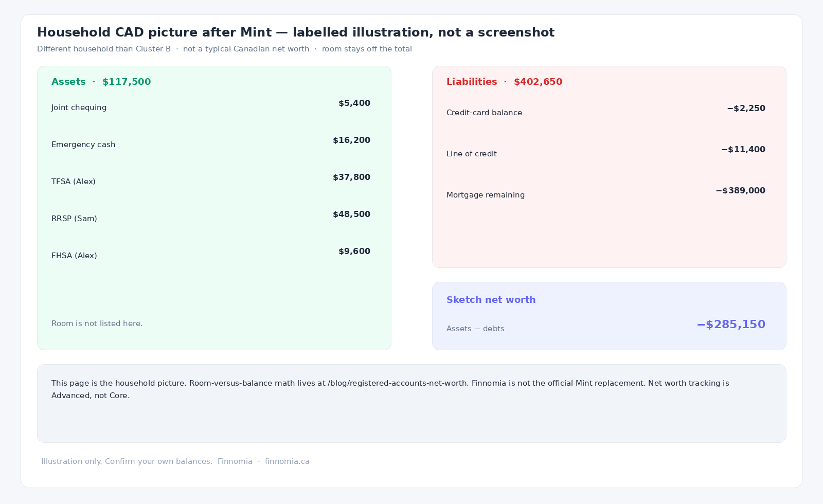Click the 'Household CAD picture after Mint' title
Image resolution: width=823 pixels, height=504 pixels.
(154, 32)
